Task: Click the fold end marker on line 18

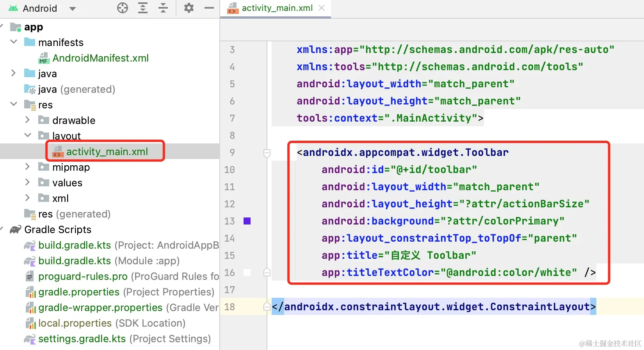Action: pos(267,306)
